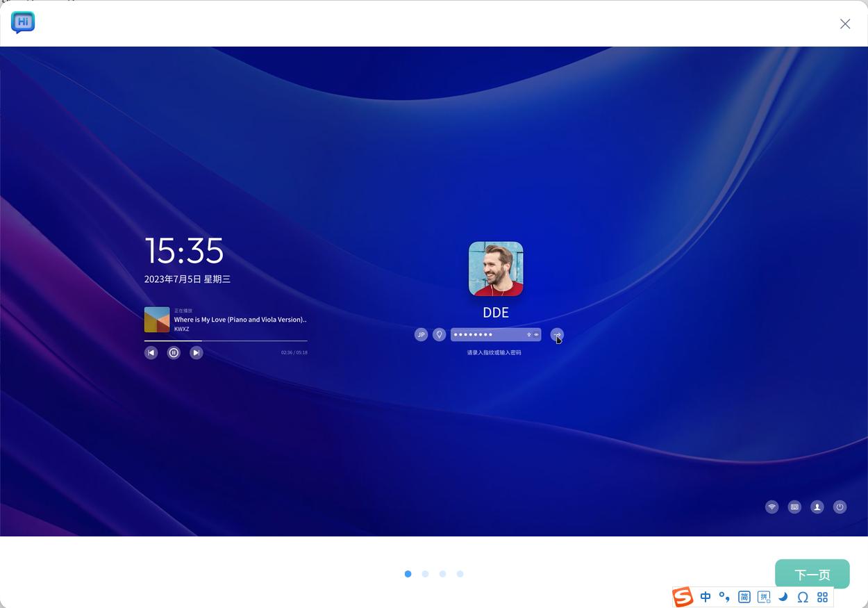Open the Omega special symbols panel
Image resolution: width=868 pixels, height=608 pixels.
(x=803, y=597)
